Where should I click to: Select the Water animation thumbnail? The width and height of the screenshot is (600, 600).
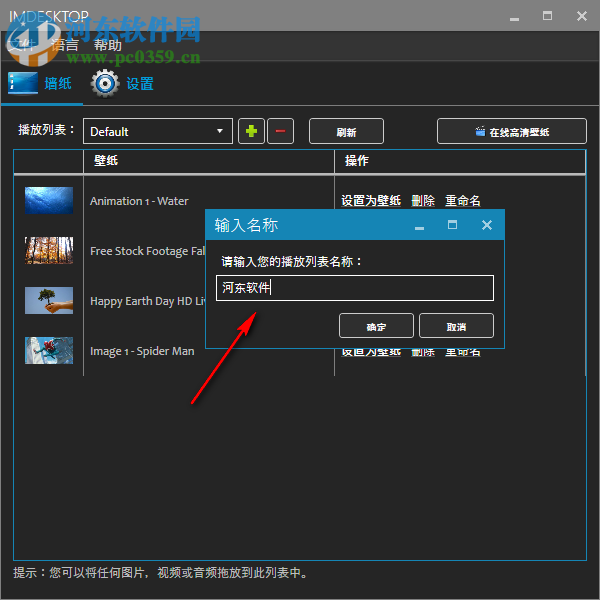pyautogui.click(x=49, y=201)
